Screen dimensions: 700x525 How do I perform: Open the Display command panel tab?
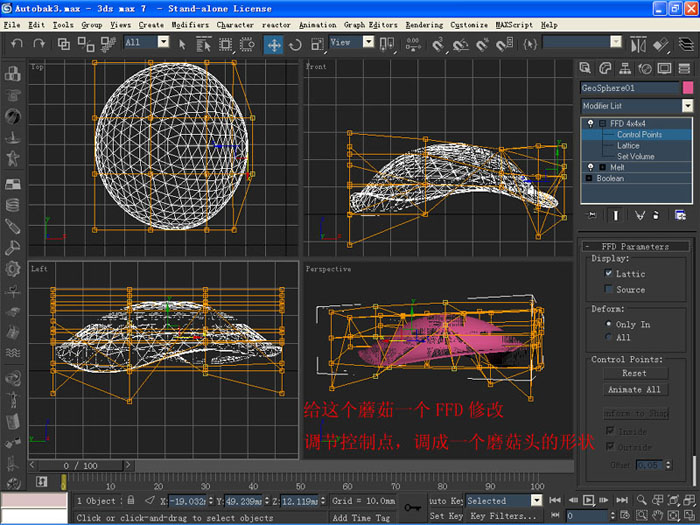pyautogui.click(x=664, y=68)
